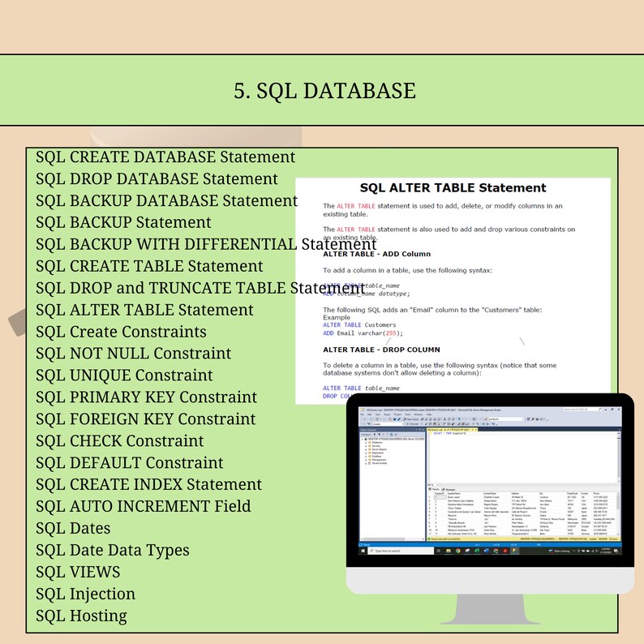This screenshot has height=644, width=644.
Task: Expand the Databases node in Object Explorer
Action: click(x=366, y=442)
